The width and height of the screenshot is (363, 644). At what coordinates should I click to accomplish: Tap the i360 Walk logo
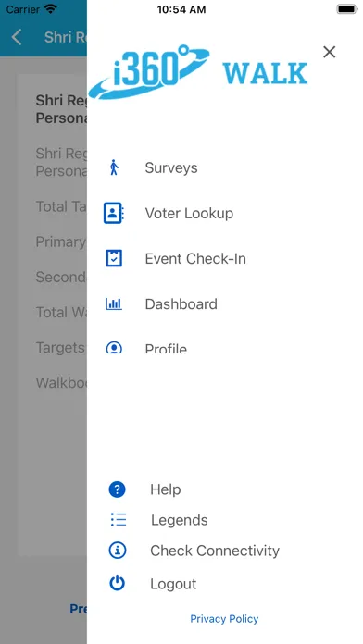point(198,72)
